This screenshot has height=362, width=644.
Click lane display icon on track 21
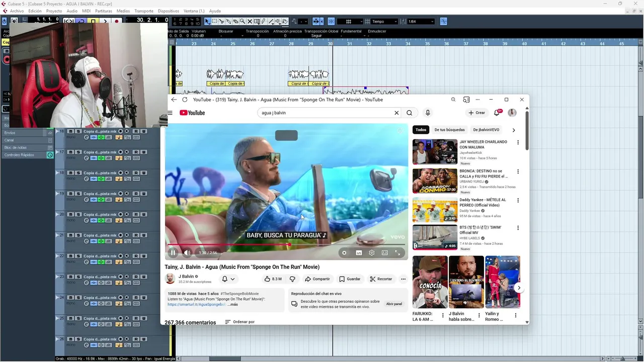point(136,241)
